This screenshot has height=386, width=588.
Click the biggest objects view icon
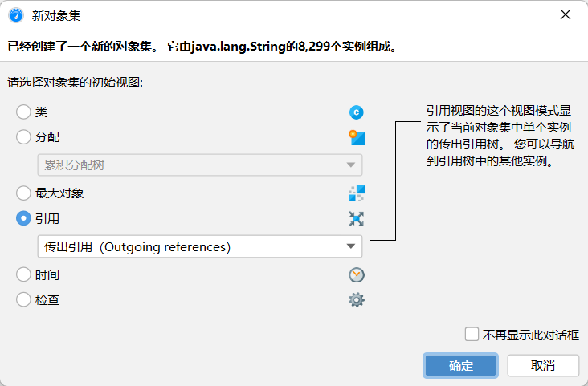tap(357, 193)
